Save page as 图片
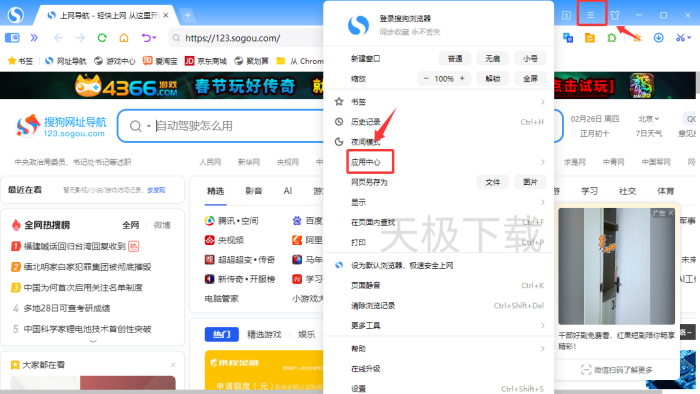Viewport: 700px width, 394px height. [530, 182]
